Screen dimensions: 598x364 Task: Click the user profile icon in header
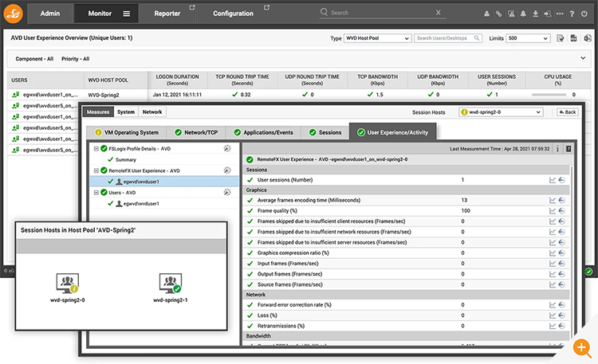pyautogui.click(x=486, y=14)
